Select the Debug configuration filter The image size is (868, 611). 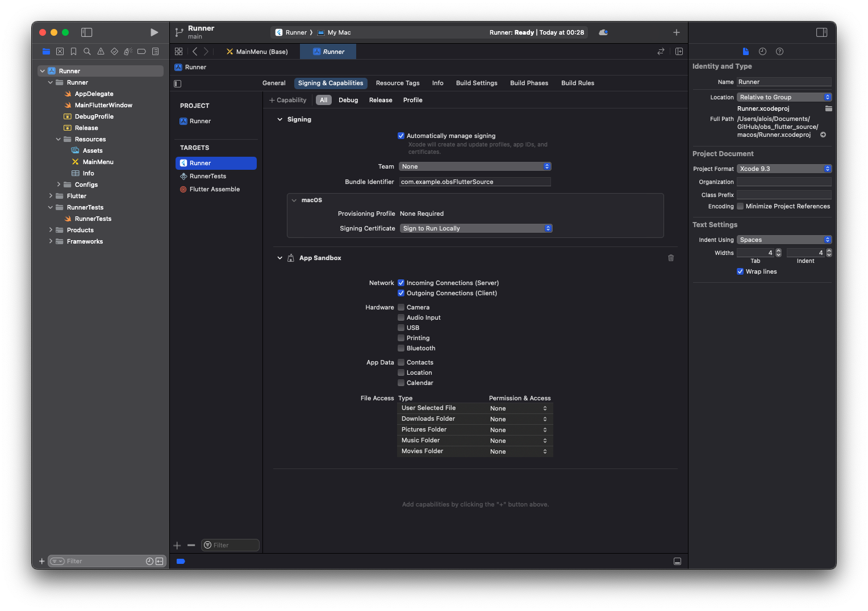tap(348, 100)
